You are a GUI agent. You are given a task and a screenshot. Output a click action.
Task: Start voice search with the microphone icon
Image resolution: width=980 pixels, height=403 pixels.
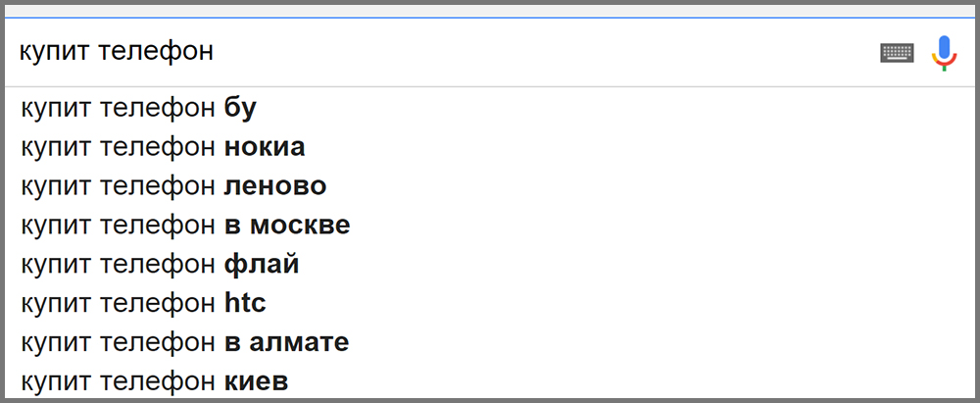pyautogui.click(x=944, y=52)
